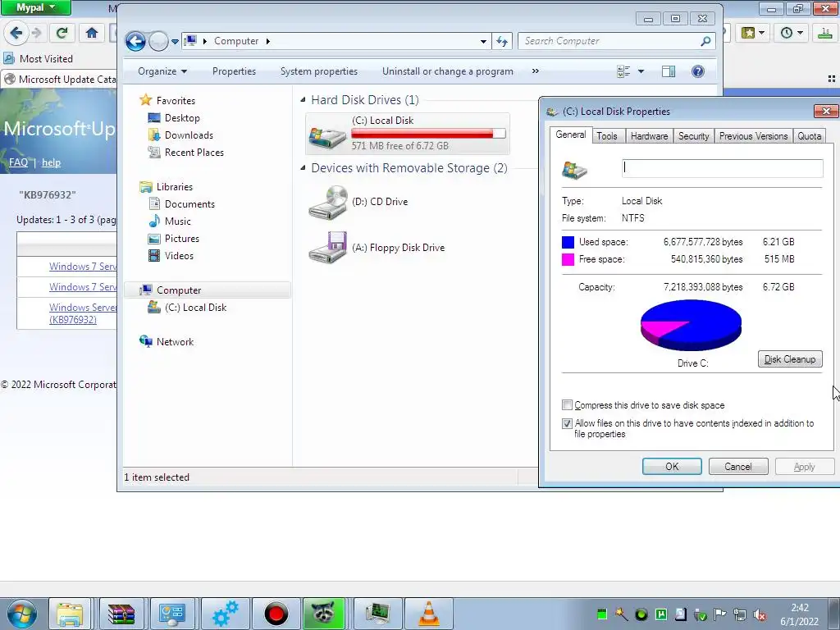The width and height of the screenshot is (840, 630).
Task: Switch to the Security tab
Action: pyautogui.click(x=694, y=136)
